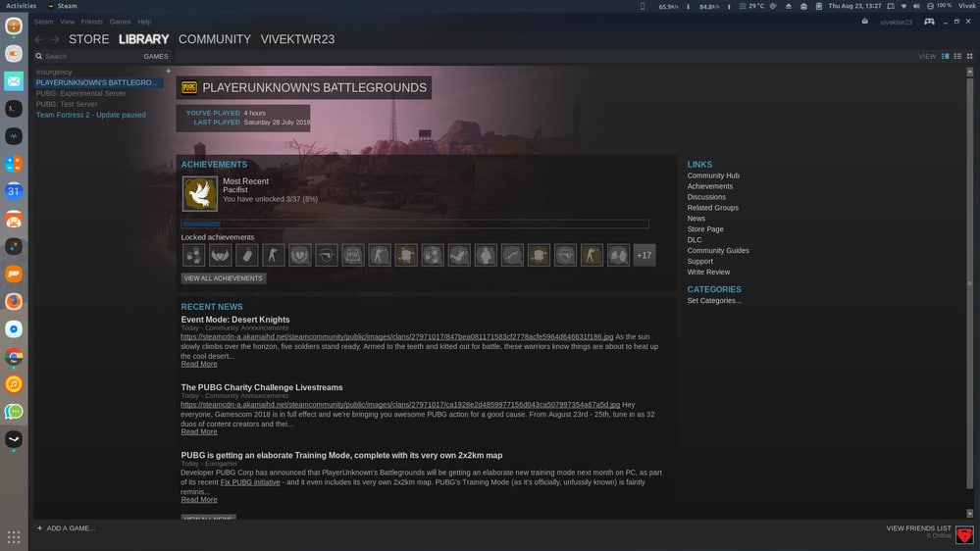Click the Pacifist dove achievement icon
The width and height of the screenshot is (980, 551).
200,194
